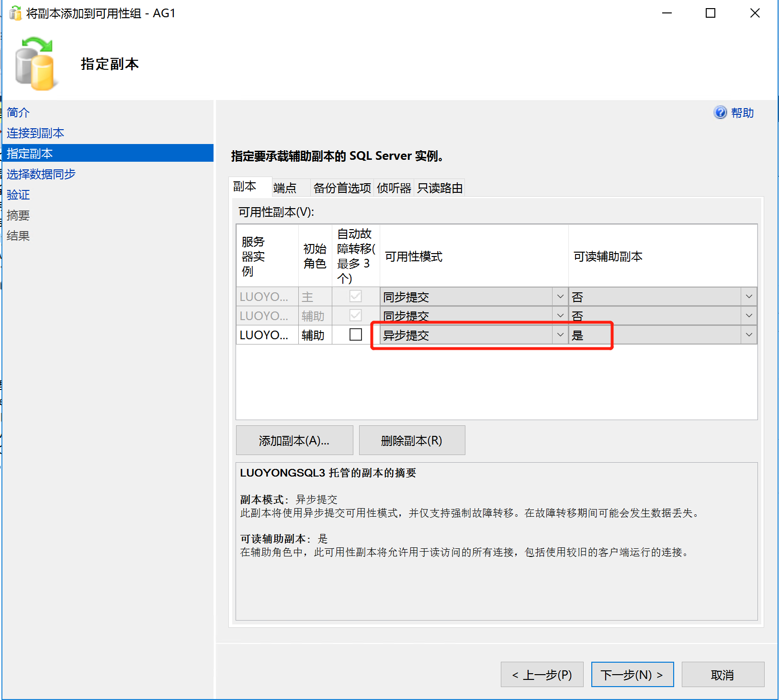779x700 pixels.
Task: Click 主 role cell in first row
Action: click(315, 297)
